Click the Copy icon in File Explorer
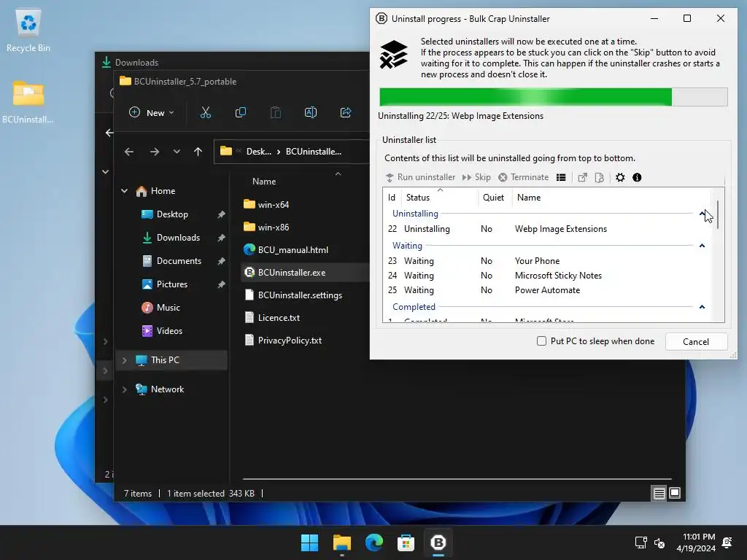This screenshot has width=747, height=560. click(241, 113)
